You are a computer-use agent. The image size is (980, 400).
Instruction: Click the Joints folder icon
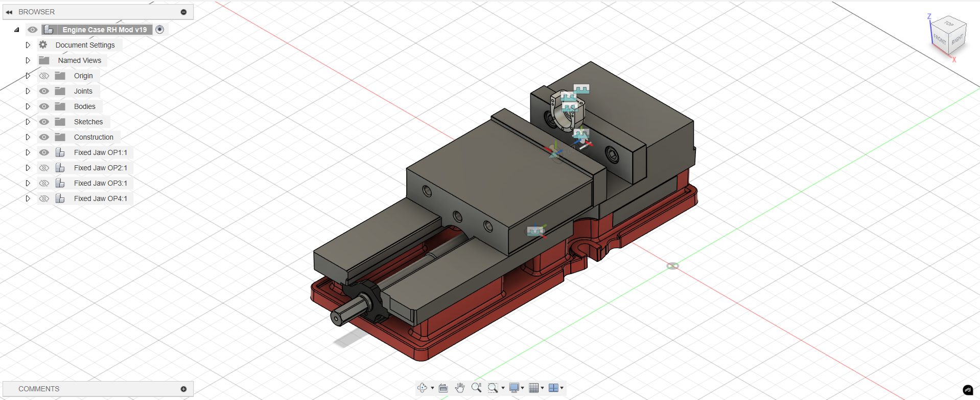pos(60,91)
